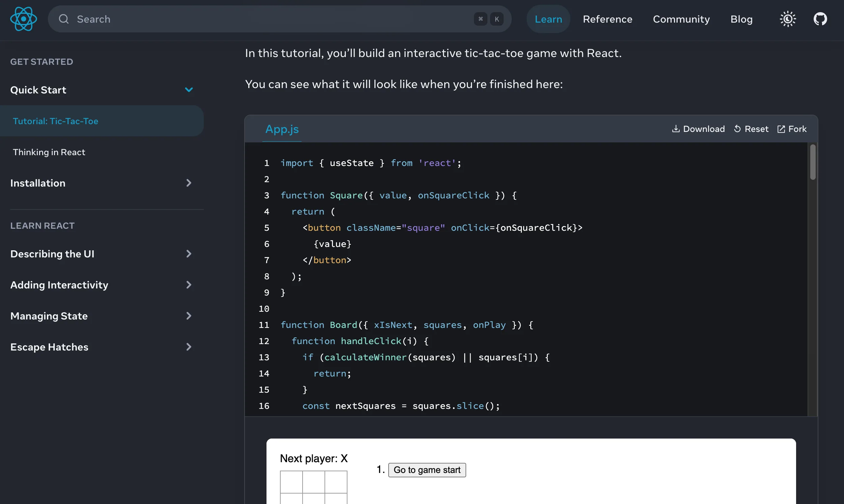Open the Escape Hatches page
Screen dimensions: 844x504
(x=49, y=347)
